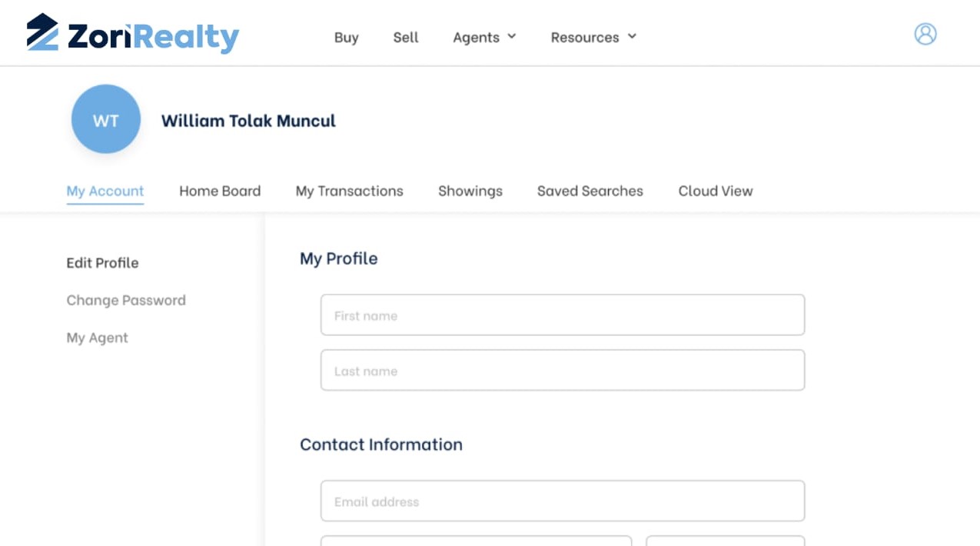Open the My Transactions tab
This screenshot has width=980, height=546.
(349, 191)
